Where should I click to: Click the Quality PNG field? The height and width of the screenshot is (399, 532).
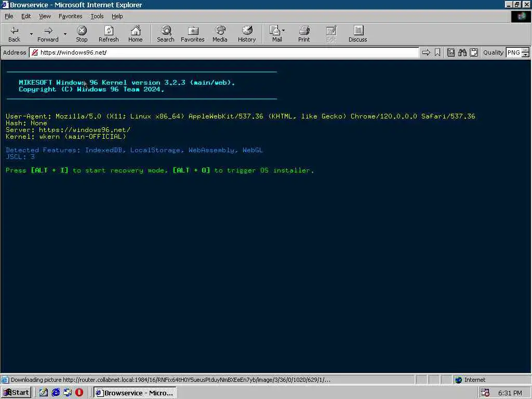coord(514,52)
